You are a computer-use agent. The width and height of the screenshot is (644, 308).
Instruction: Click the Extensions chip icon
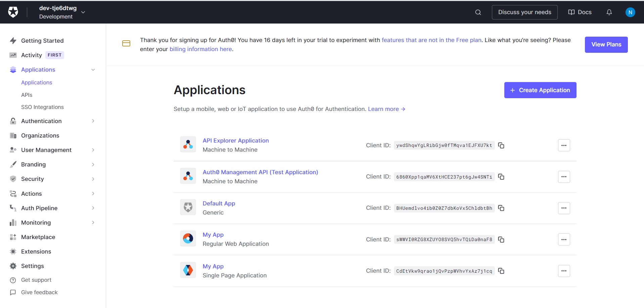point(13,252)
